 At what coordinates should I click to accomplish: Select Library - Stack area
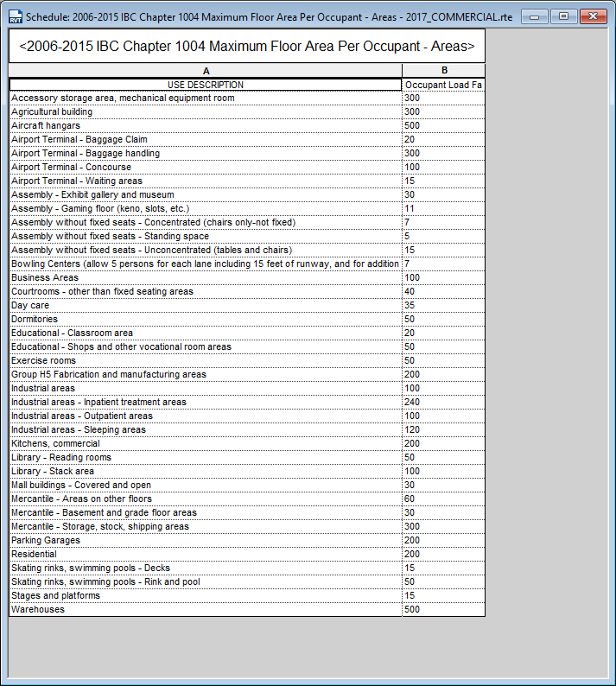tap(206, 471)
